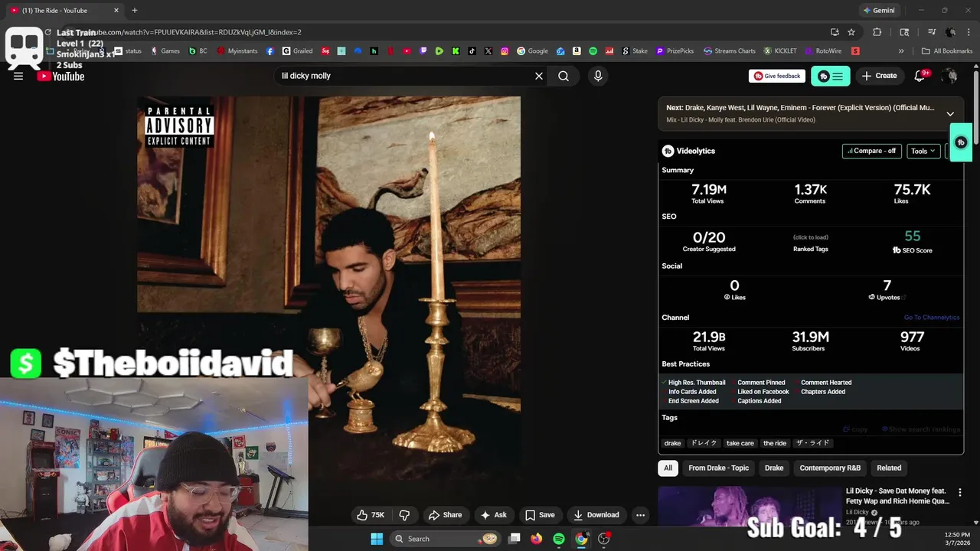Expand the Next up playlist chevron

click(950, 113)
